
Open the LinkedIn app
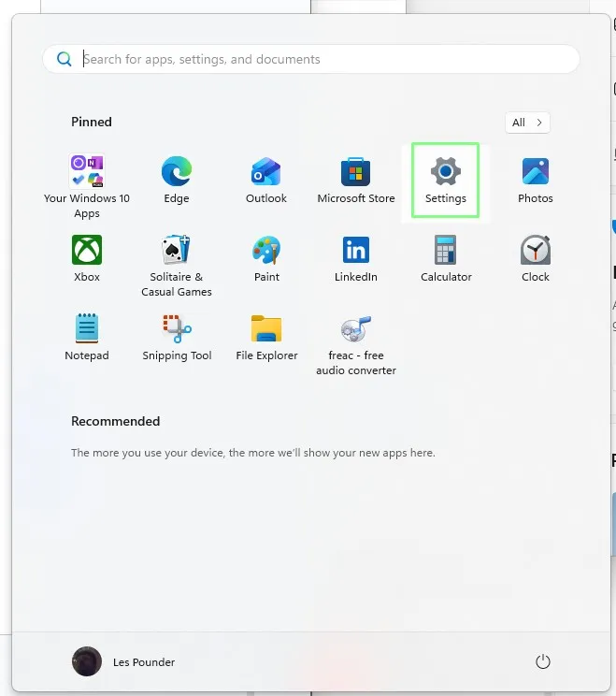tap(356, 258)
